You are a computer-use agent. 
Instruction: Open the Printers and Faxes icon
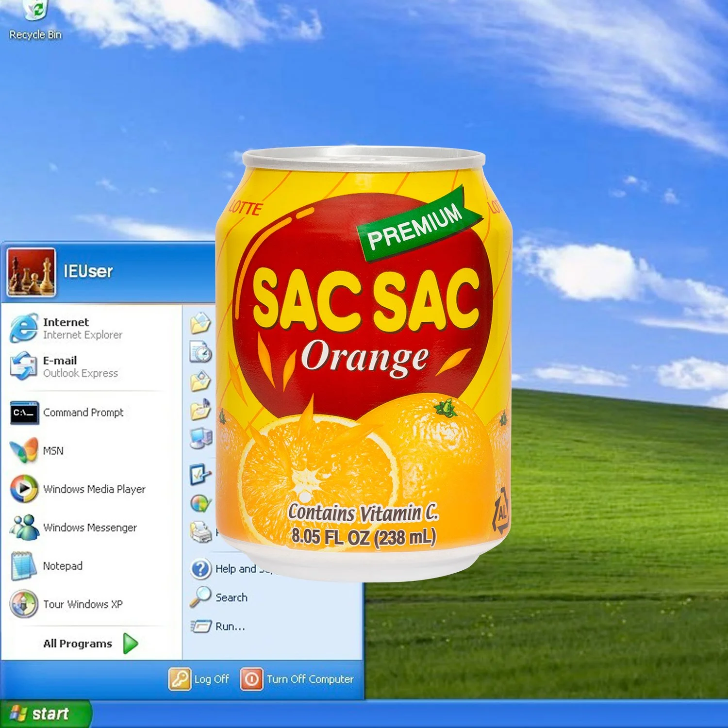(200, 532)
